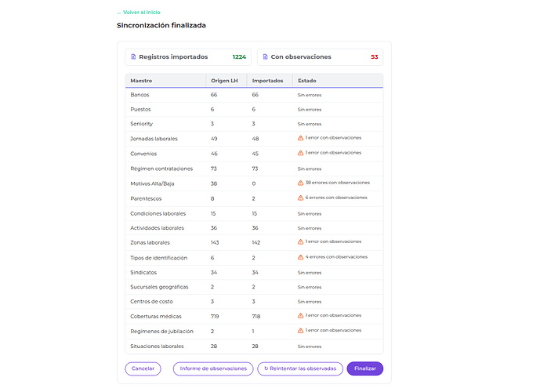Screen dimensions: 540x392
Task: Select the Puestos row name
Action: click(x=140, y=110)
